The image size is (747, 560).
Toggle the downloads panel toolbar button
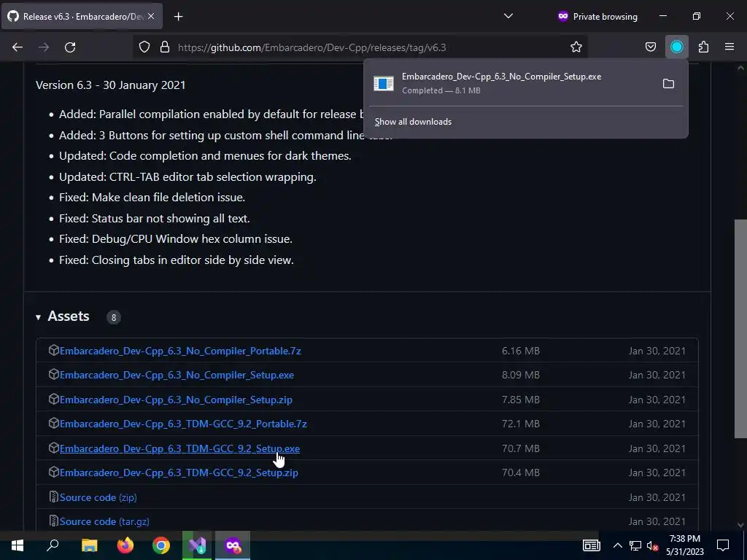[676, 47]
